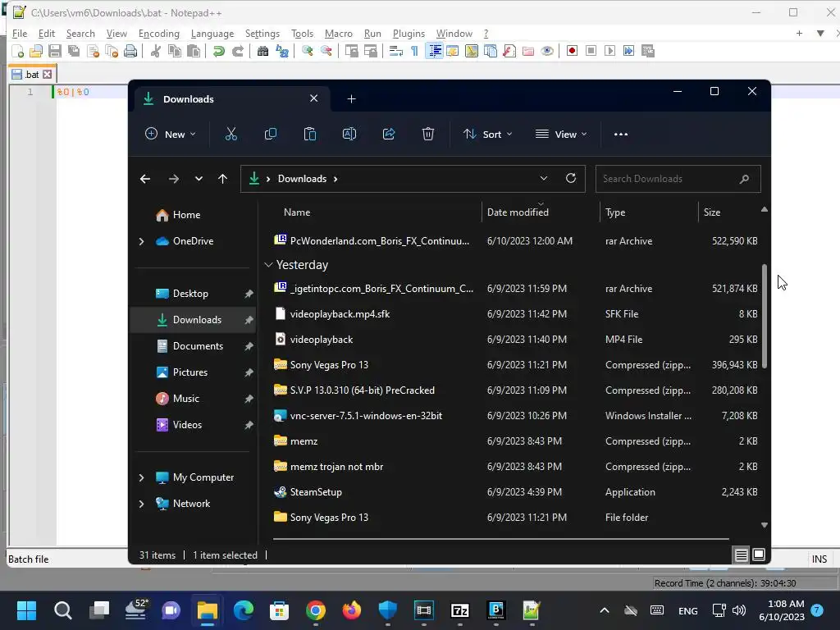Toggle Indent Guide icon in Notepad++
This screenshot has height=630, width=840.
click(x=434, y=51)
